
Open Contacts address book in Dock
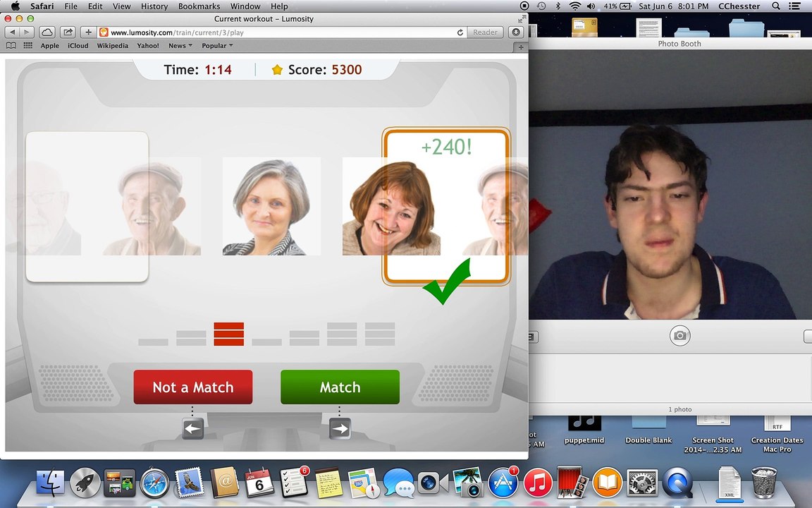pyautogui.click(x=224, y=483)
